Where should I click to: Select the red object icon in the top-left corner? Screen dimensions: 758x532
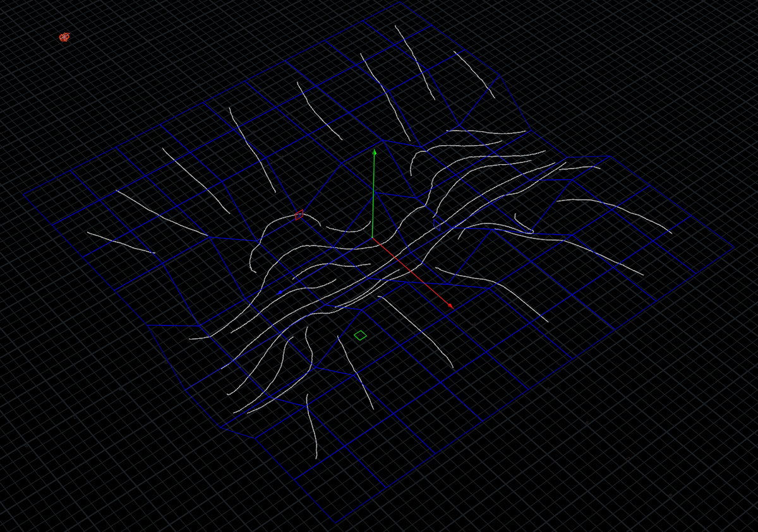tap(64, 37)
